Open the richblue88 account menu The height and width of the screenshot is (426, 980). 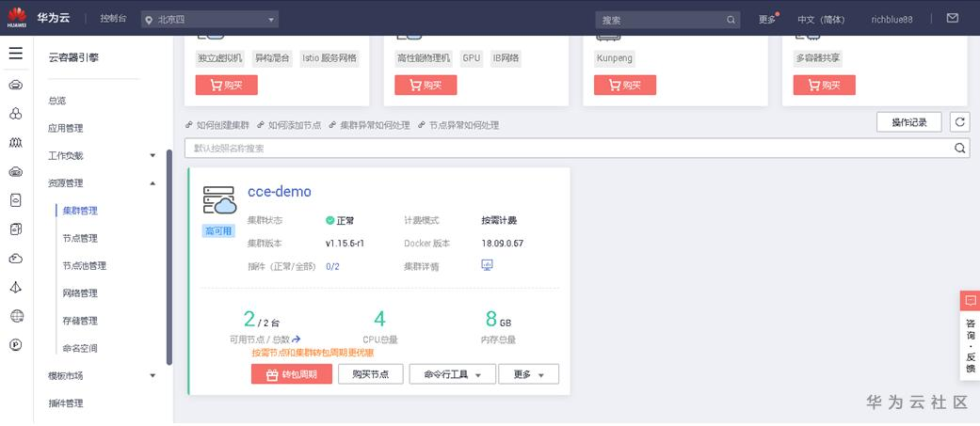coord(892,20)
